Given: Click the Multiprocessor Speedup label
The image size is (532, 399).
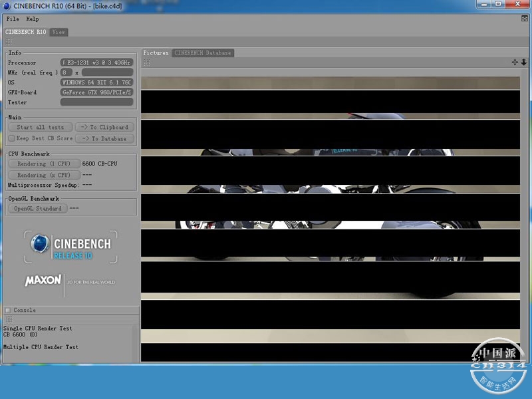Looking at the screenshot, I should (x=43, y=186).
